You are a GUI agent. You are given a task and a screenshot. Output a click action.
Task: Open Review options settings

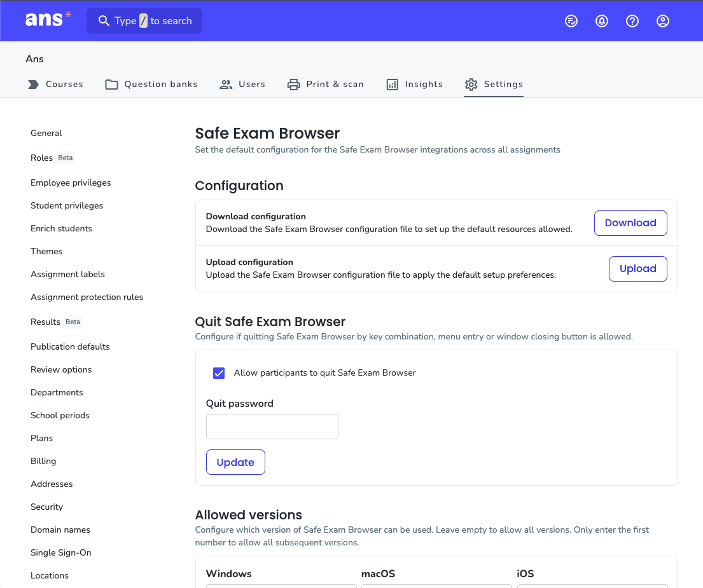(x=61, y=369)
